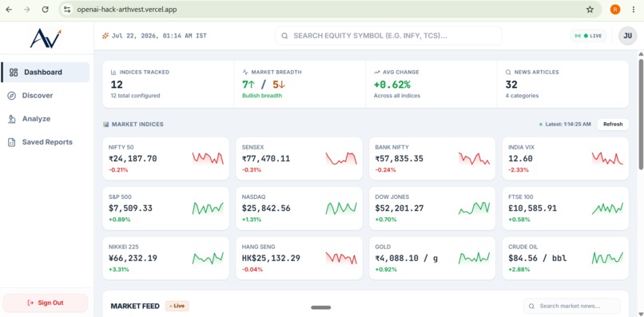Open the FTSE 100 index card
Viewport: 644px width, 317px height.
tap(566, 208)
